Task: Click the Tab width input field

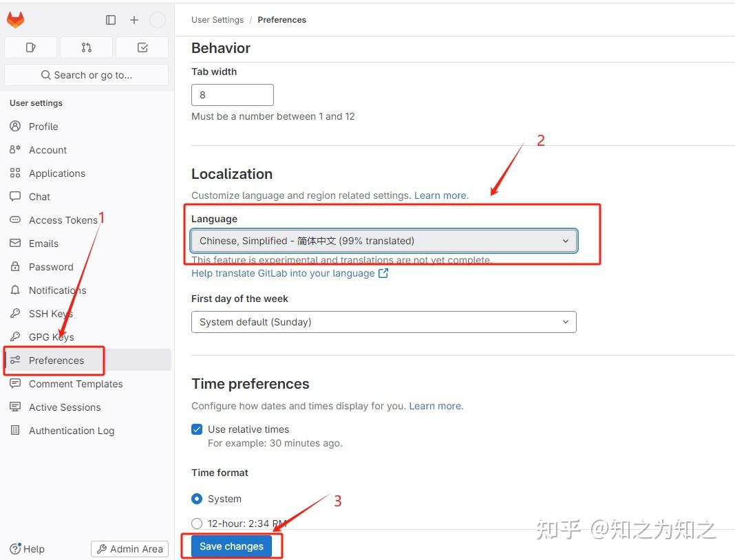Action: tap(233, 95)
